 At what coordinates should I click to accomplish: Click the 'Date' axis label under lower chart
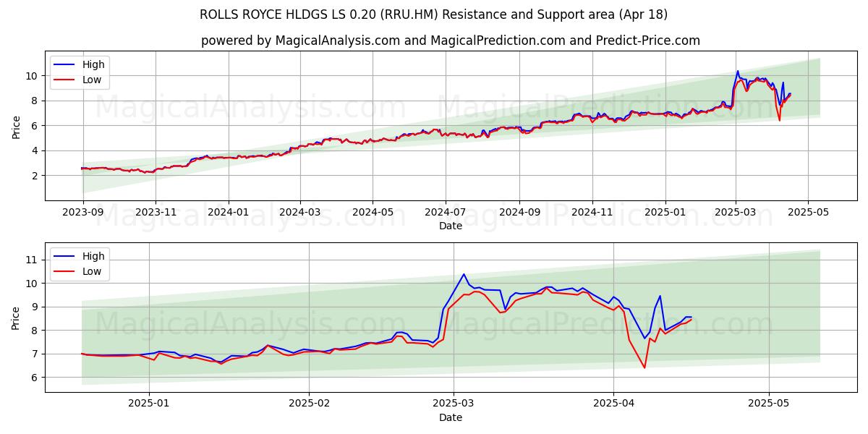450,418
